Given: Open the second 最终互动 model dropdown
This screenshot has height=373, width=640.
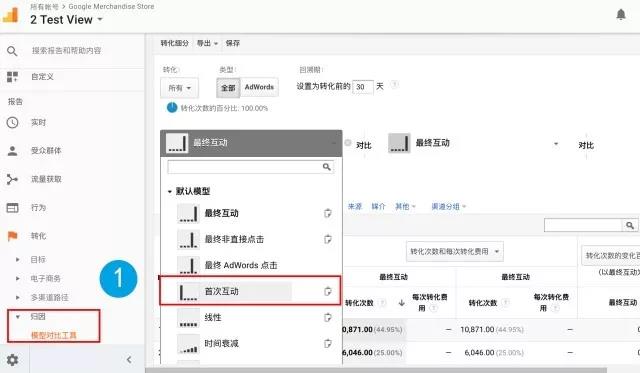Looking at the screenshot, I should (556, 144).
